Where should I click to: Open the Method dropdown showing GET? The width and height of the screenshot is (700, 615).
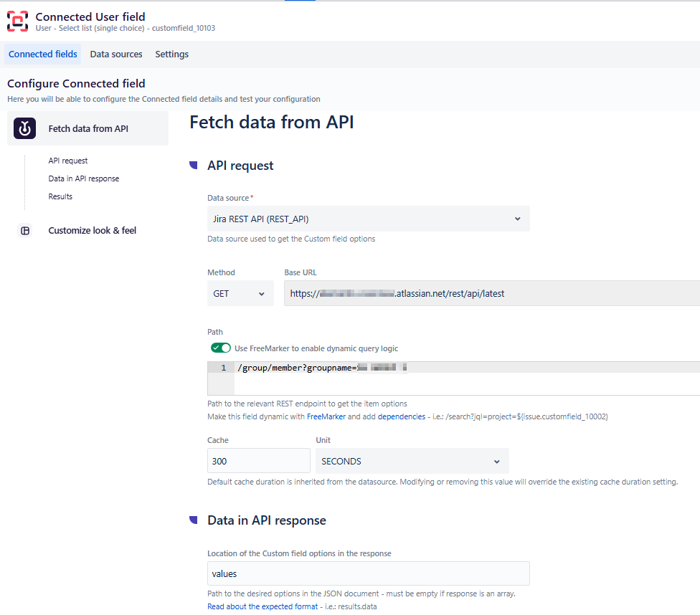tap(240, 293)
